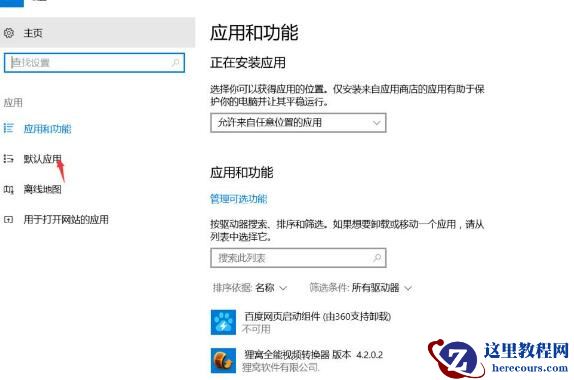Open 离线地图 settings page

point(42,189)
